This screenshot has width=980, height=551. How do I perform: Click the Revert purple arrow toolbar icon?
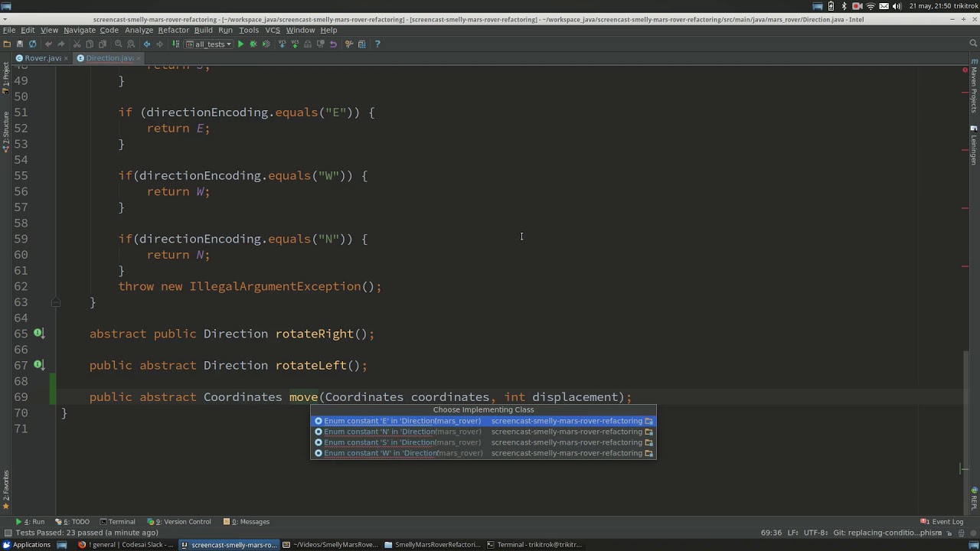click(333, 44)
